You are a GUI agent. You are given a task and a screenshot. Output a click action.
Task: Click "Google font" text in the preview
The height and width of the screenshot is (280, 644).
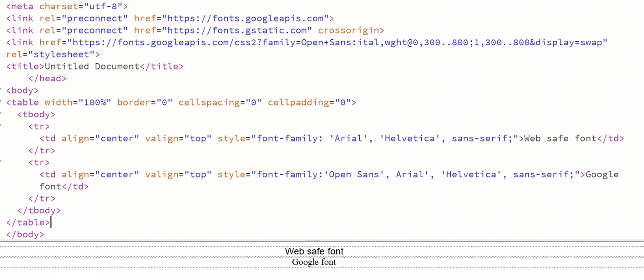click(314, 262)
